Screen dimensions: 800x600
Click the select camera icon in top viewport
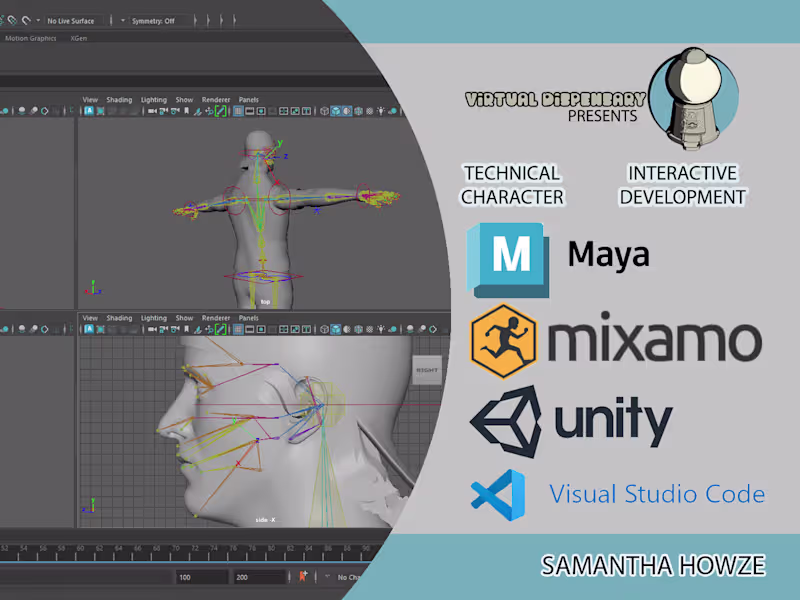pyautogui.click(x=152, y=111)
